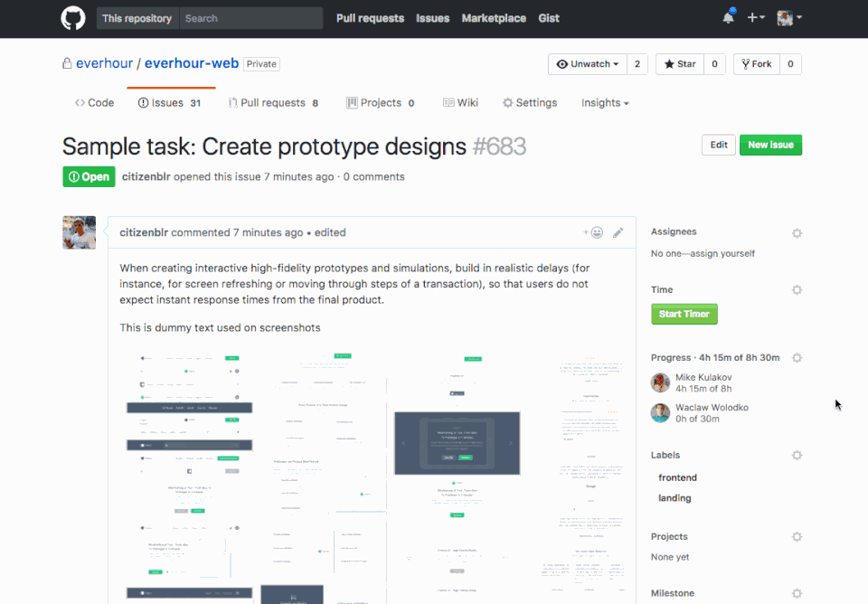The height and width of the screenshot is (604, 868).
Task: Click the green New issue button
Action: tap(770, 145)
